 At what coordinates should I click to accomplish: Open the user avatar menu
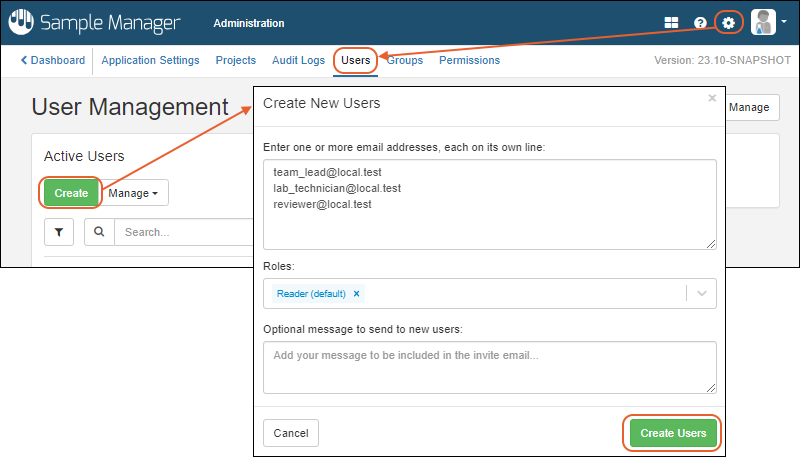(768, 22)
